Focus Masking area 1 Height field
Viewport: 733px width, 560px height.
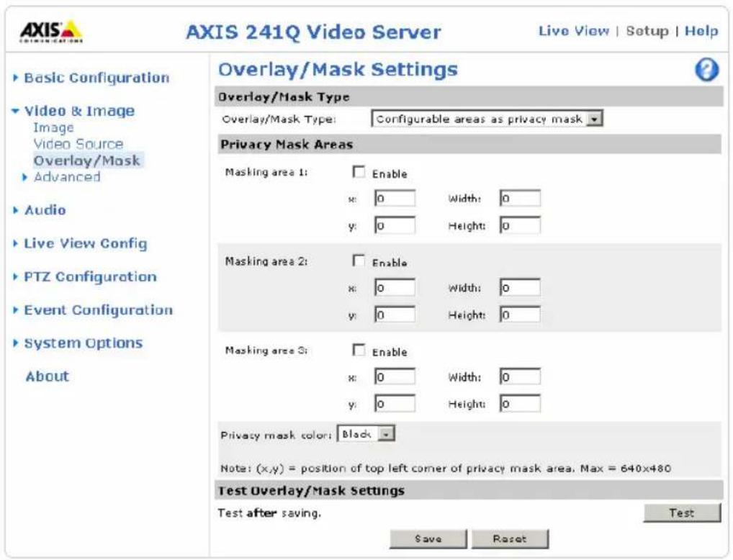point(520,225)
